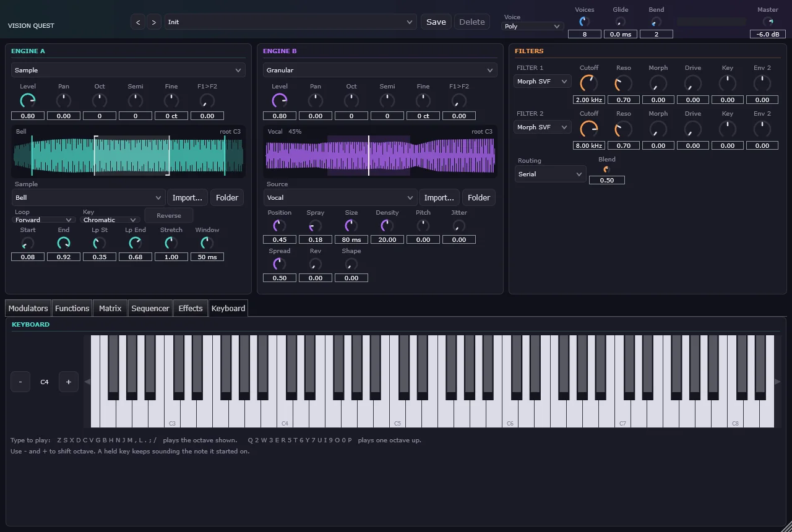This screenshot has width=792, height=532.
Task: Select the Keyboard tab
Action: point(228,308)
